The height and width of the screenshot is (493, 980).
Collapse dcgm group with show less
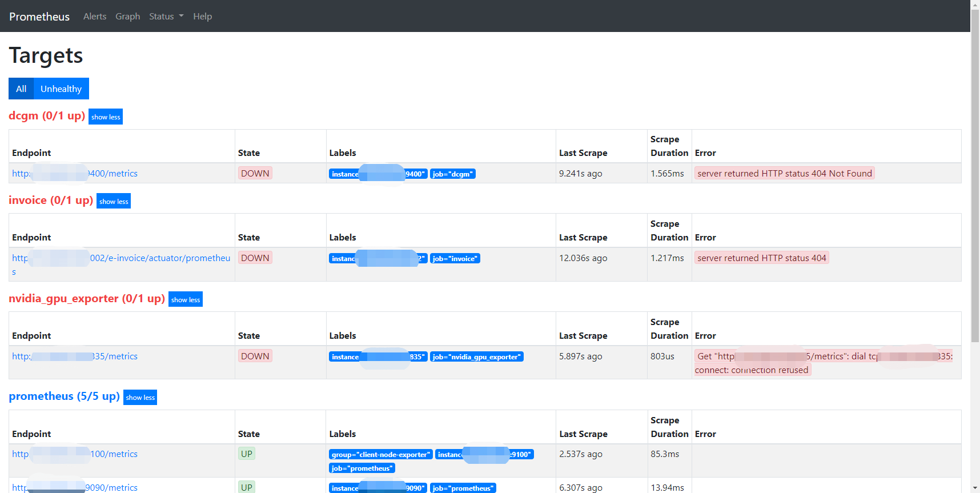pyautogui.click(x=106, y=117)
